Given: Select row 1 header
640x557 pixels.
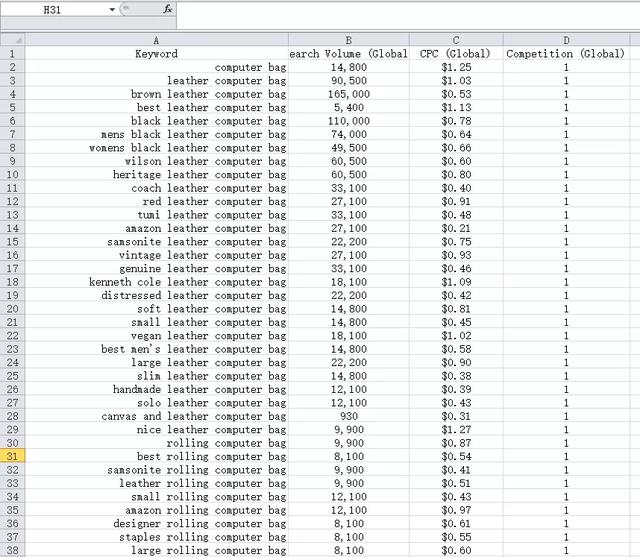Looking at the screenshot, I should [13, 53].
